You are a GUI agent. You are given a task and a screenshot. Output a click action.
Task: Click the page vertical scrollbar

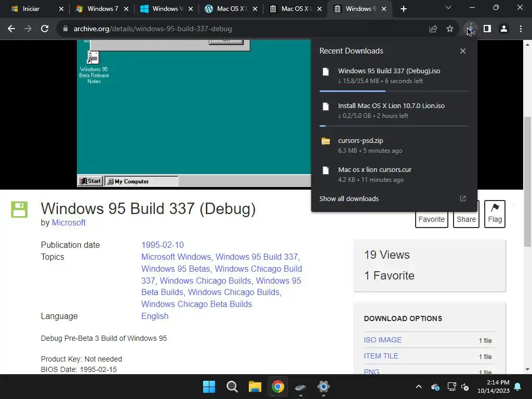pyautogui.click(x=528, y=181)
